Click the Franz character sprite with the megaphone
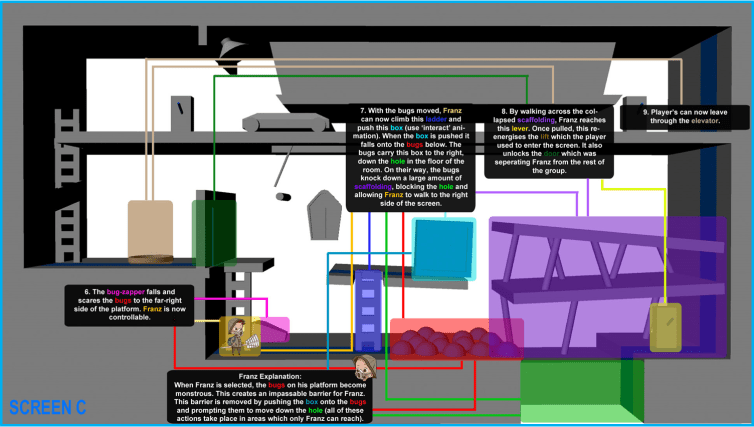 tap(239, 336)
